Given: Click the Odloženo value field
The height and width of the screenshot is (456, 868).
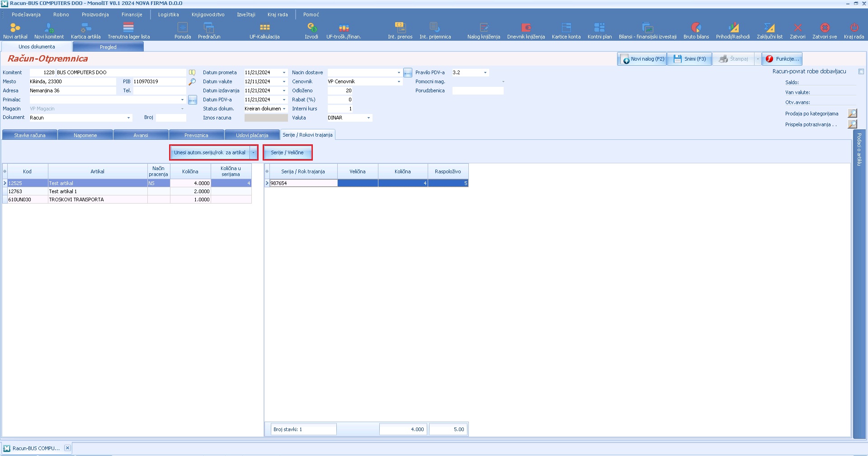Looking at the screenshot, I should tap(340, 90).
